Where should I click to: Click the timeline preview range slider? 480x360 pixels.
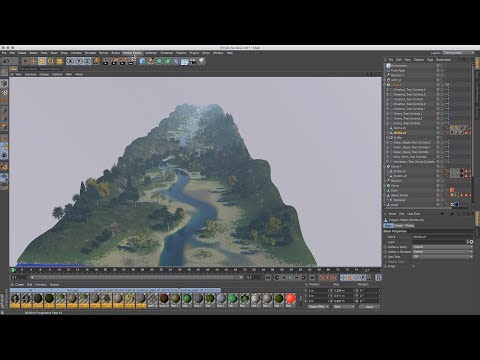pyautogui.click(x=136, y=277)
